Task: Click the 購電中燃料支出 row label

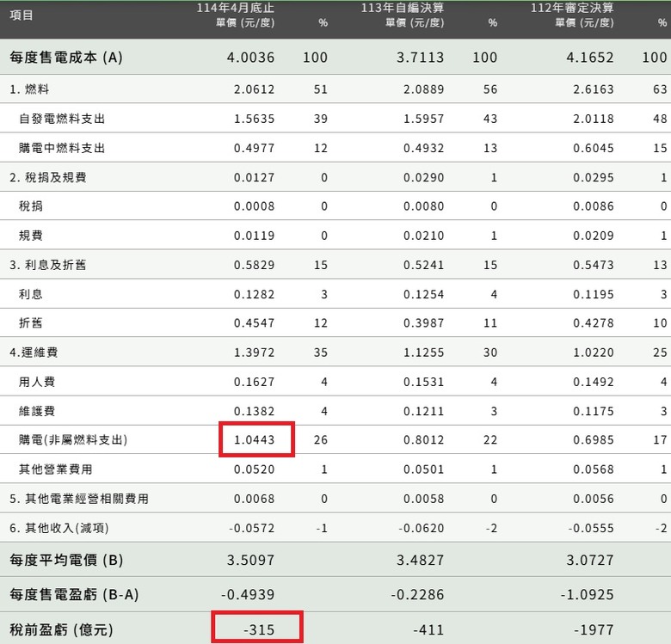Action: click(62, 148)
